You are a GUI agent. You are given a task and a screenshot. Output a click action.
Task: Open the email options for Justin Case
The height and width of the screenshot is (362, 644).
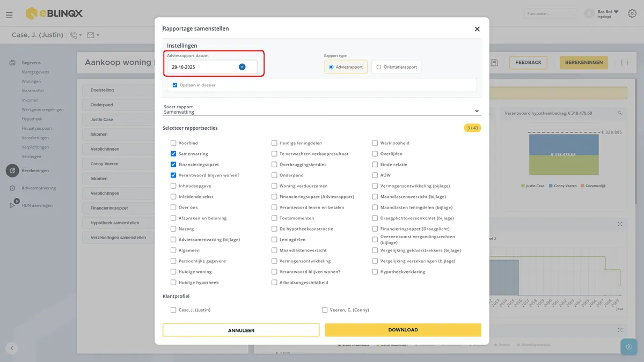click(93, 35)
